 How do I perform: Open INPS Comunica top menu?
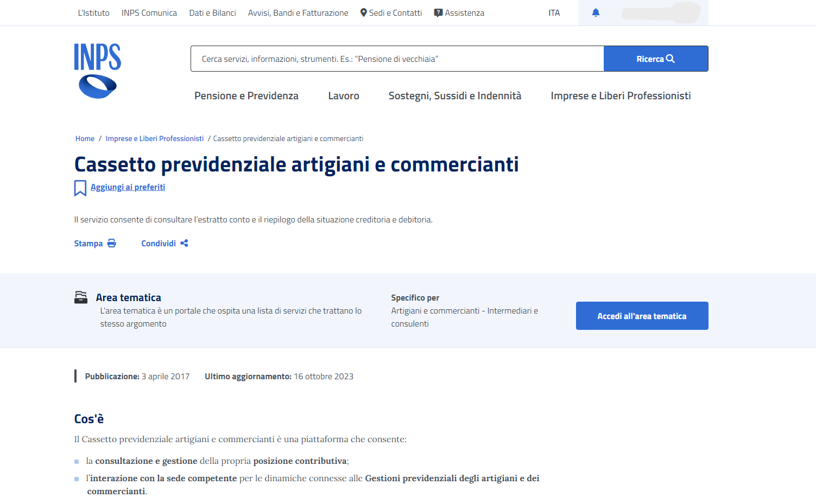click(149, 12)
